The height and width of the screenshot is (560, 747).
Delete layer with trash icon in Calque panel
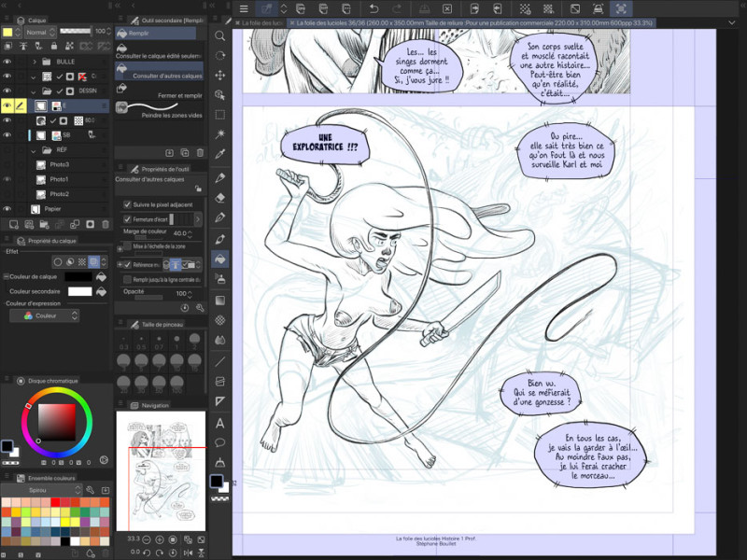tap(105, 224)
